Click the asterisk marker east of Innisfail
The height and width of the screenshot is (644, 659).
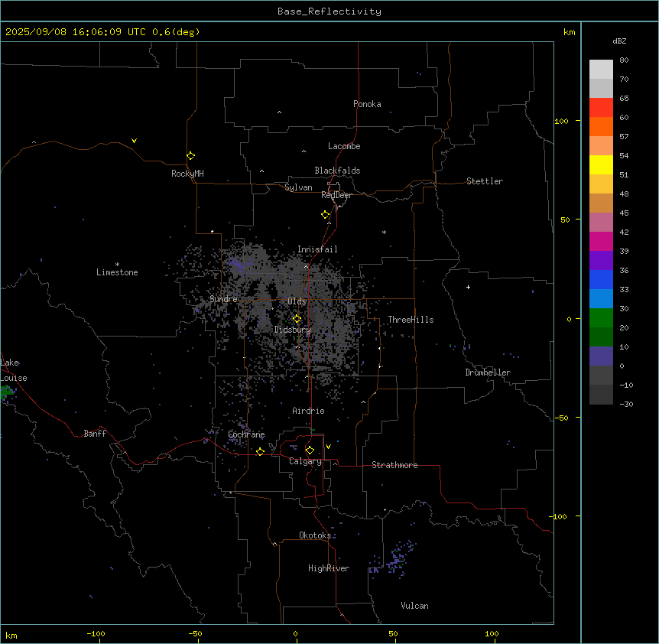tap(384, 233)
